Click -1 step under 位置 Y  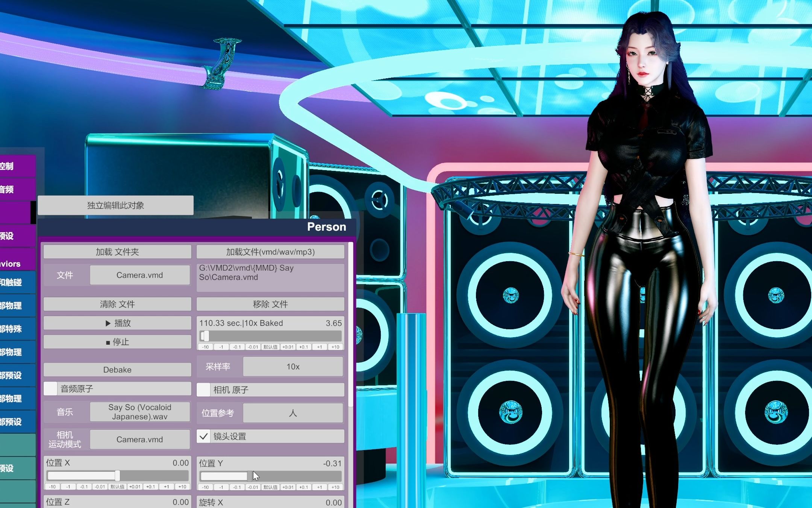(x=221, y=487)
